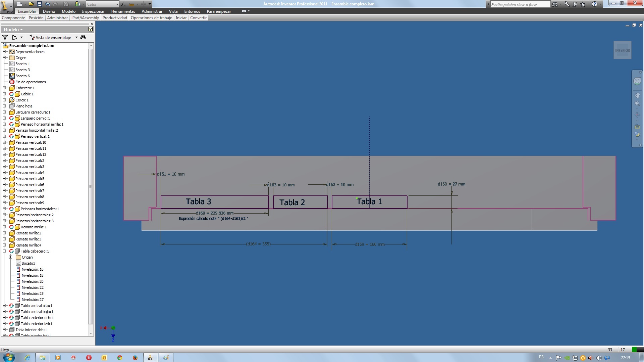Switch to the Ensamblar ribbon tab

(27, 11)
